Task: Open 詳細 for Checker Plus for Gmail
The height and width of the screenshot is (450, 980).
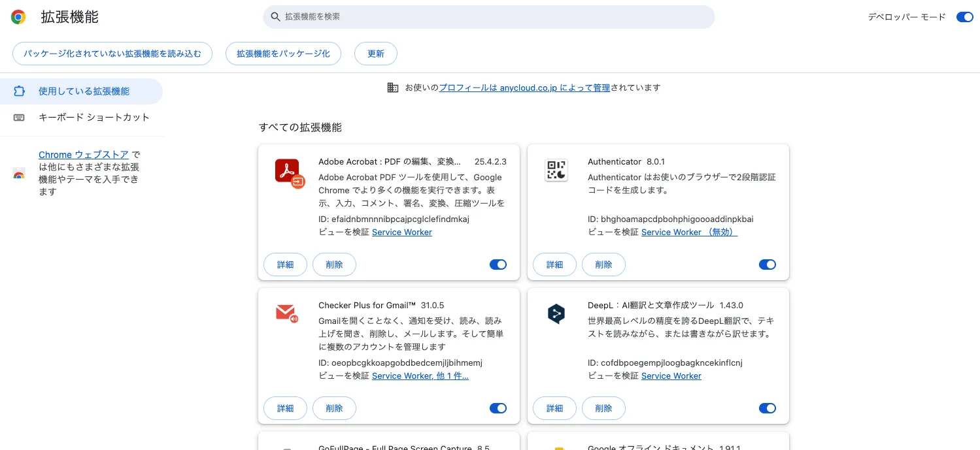Action: coord(286,408)
